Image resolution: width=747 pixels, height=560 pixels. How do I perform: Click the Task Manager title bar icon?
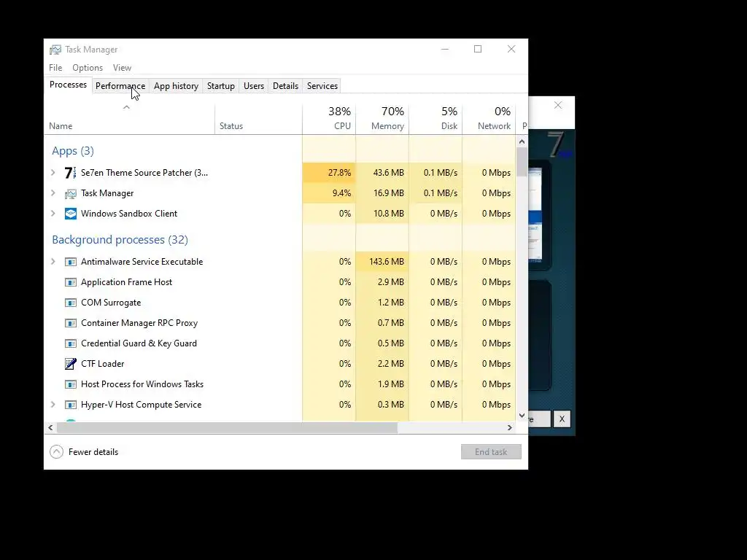[55, 50]
